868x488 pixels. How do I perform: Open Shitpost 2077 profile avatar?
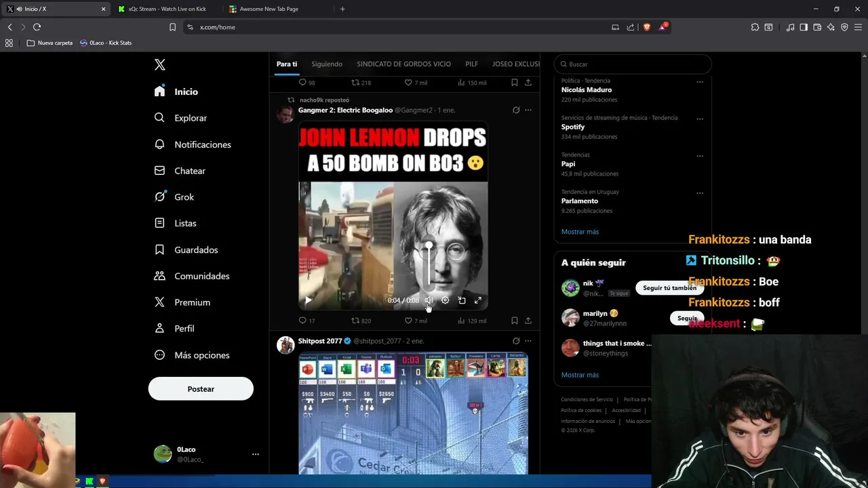pyautogui.click(x=286, y=345)
